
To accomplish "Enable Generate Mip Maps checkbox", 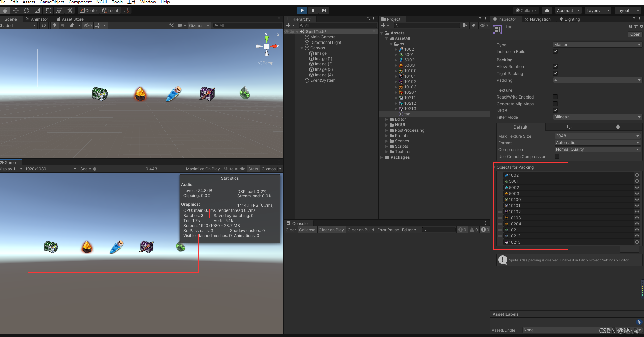I will pyautogui.click(x=555, y=104).
